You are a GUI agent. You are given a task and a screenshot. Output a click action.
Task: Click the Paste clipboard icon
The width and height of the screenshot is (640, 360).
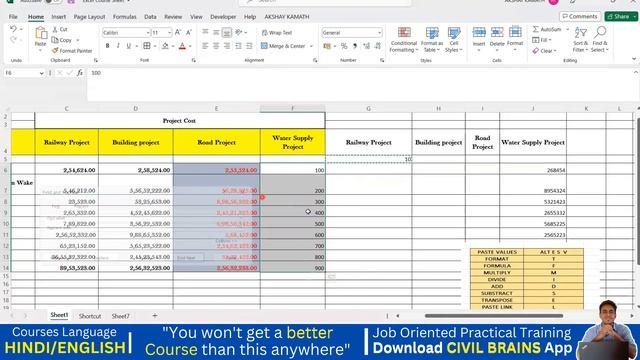[x=40, y=33]
